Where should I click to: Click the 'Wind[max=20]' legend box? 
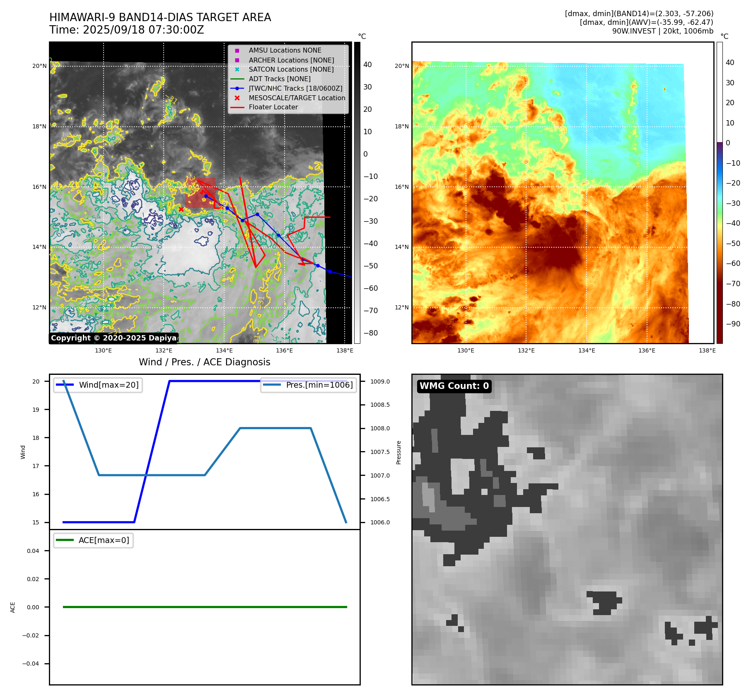(98, 385)
